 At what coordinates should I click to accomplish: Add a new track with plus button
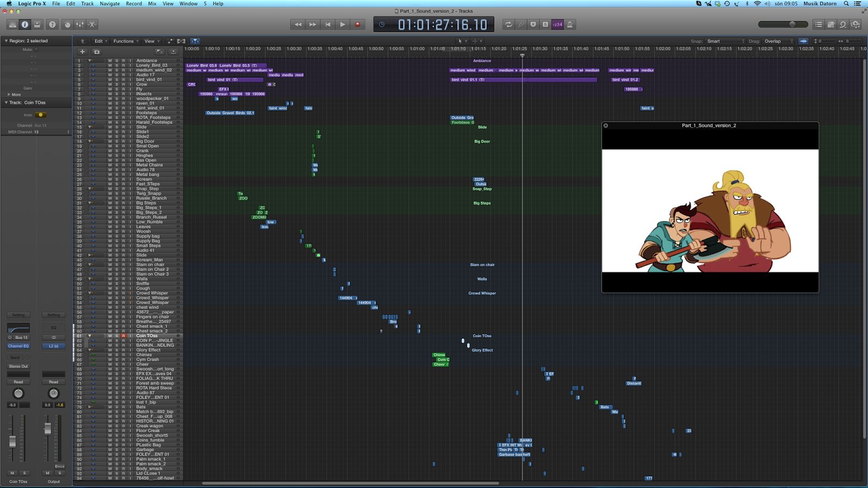pos(82,52)
